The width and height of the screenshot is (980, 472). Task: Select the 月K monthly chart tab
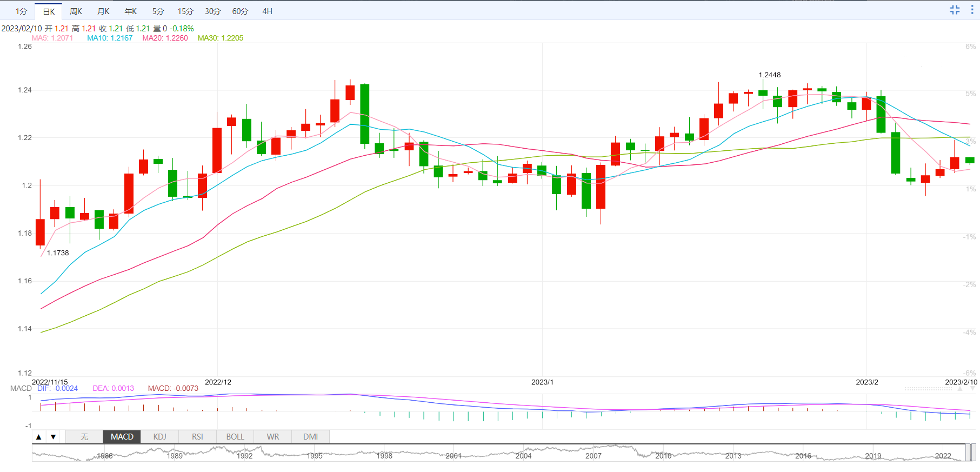(103, 11)
